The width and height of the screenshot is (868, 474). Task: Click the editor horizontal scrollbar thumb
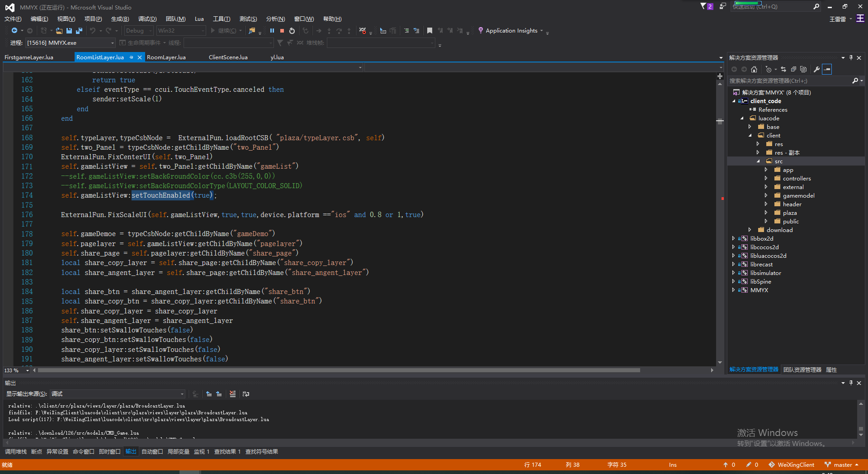(x=339, y=370)
